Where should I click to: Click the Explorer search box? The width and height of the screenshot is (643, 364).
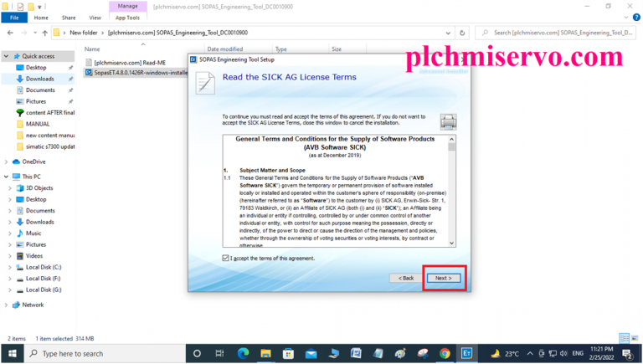pyautogui.click(x=558, y=33)
